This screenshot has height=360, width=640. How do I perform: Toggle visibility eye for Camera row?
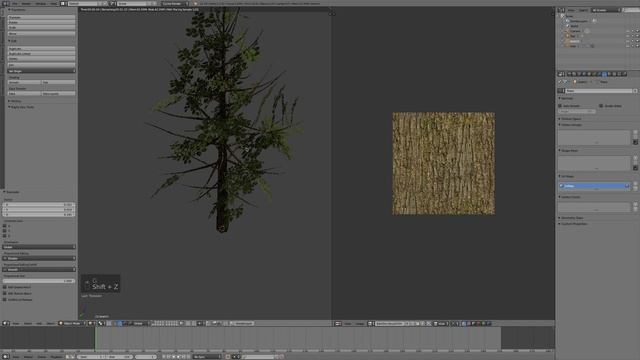(628, 31)
